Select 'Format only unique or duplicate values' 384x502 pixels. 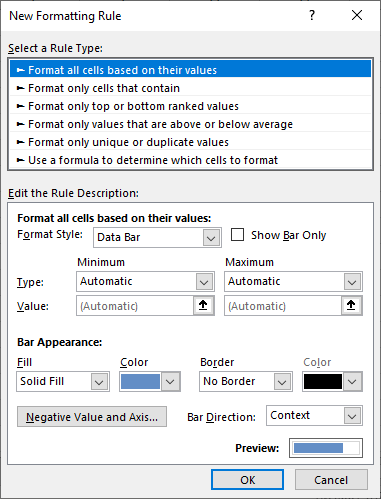click(x=190, y=142)
